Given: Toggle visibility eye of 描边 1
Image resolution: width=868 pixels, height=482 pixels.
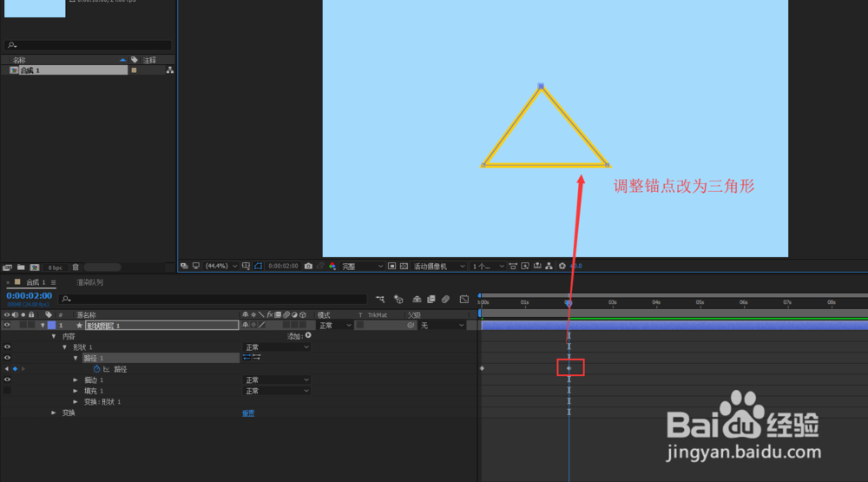Looking at the screenshot, I should (7, 380).
